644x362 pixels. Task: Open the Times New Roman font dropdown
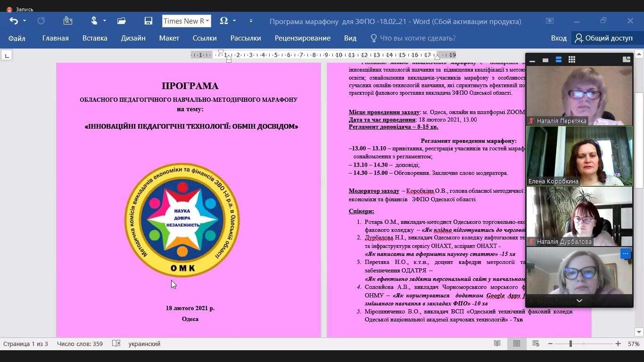pos(207,21)
